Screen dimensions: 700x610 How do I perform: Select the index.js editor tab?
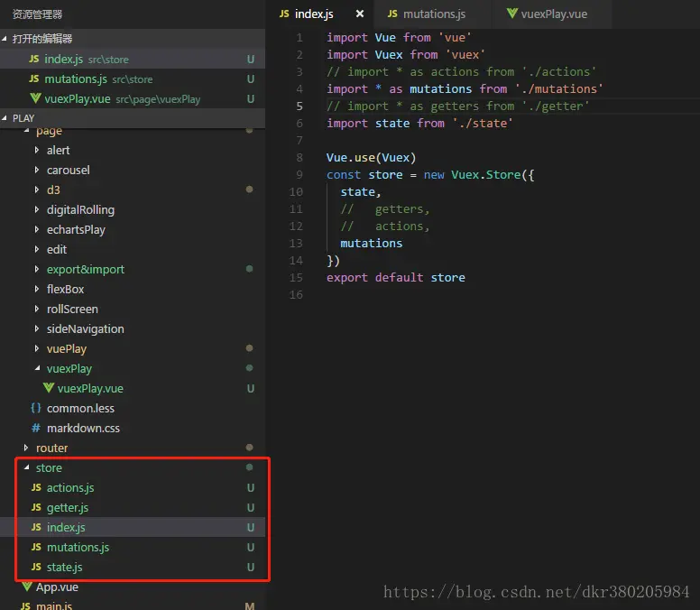click(319, 14)
